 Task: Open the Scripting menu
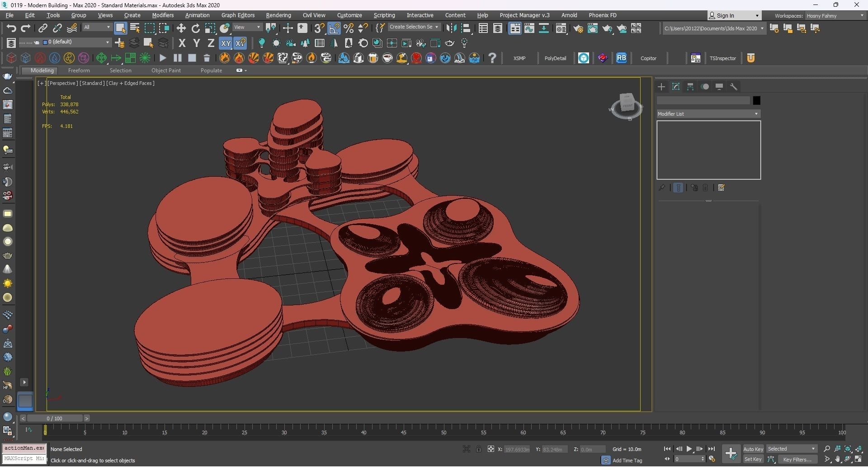click(x=384, y=15)
